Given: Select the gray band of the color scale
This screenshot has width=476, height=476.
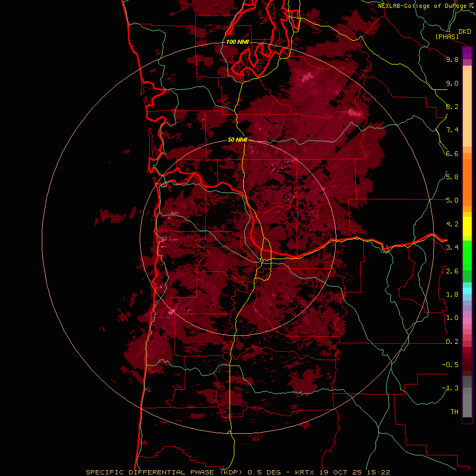Looking at the screenshot, I should click(467, 397).
